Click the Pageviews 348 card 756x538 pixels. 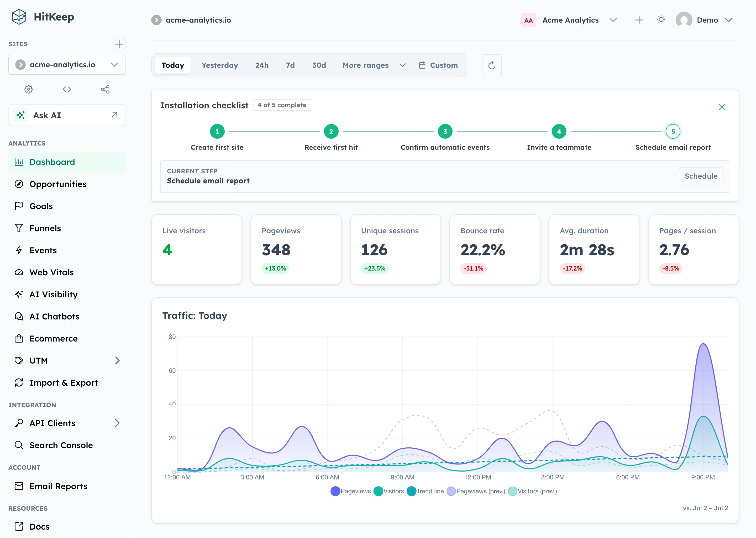(x=296, y=250)
